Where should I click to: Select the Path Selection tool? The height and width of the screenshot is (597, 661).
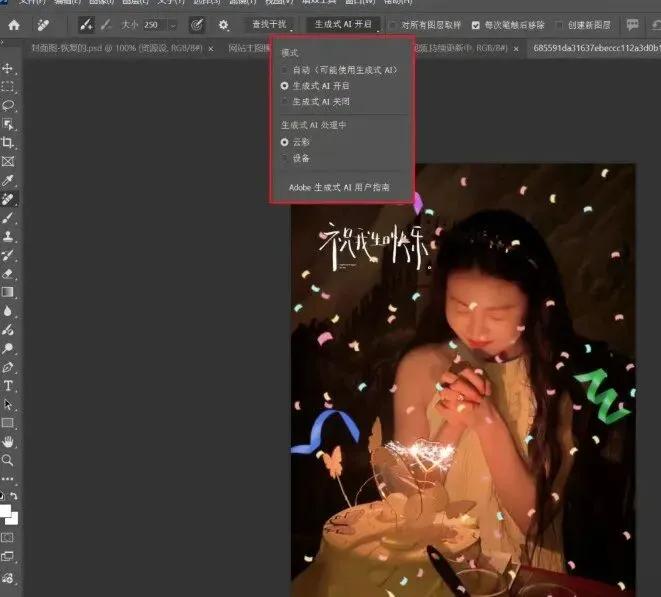[8, 405]
